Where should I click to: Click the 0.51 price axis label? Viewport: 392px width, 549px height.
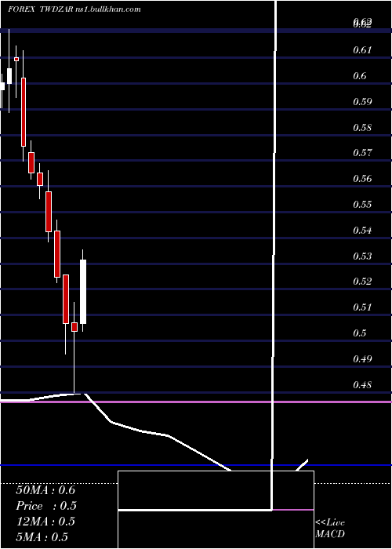[362, 307]
